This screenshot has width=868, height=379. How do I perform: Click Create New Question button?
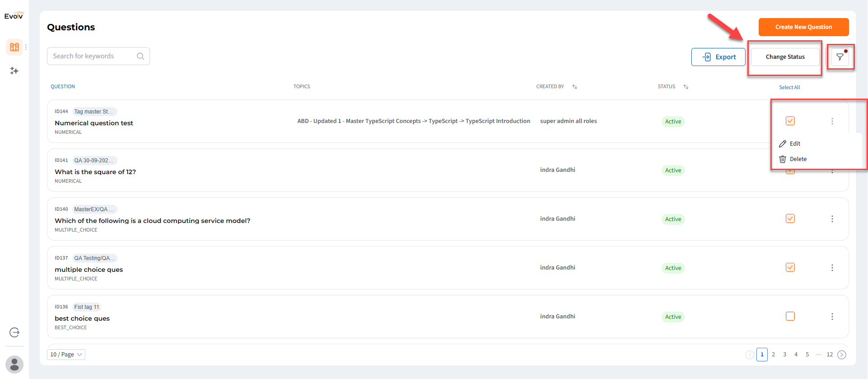coord(804,27)
